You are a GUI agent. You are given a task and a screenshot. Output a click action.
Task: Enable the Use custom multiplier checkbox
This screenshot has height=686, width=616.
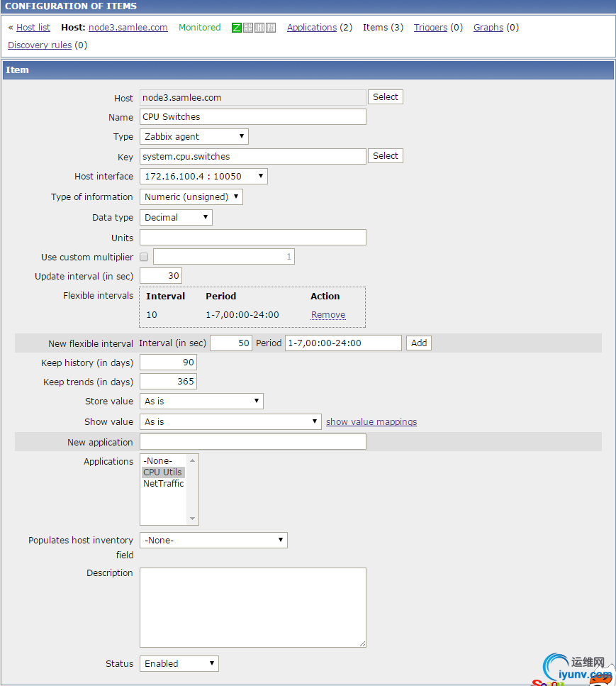click(x=144, y=257)
